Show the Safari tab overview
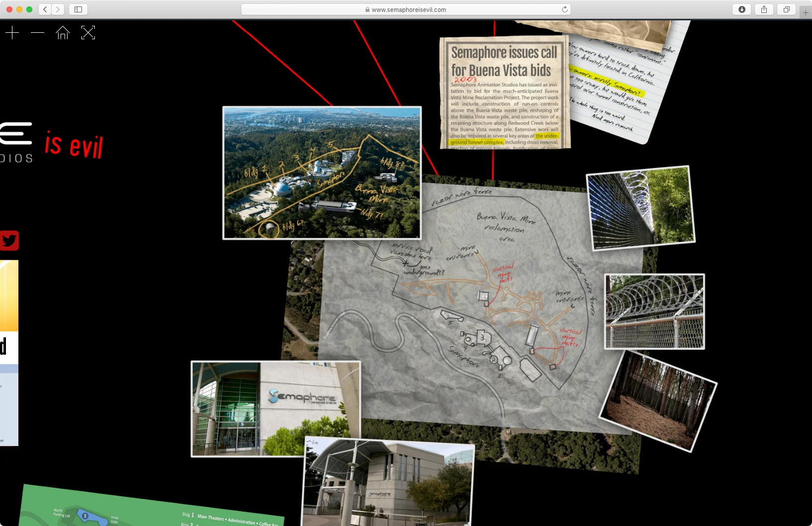812x526 pixels. point(786,9)
